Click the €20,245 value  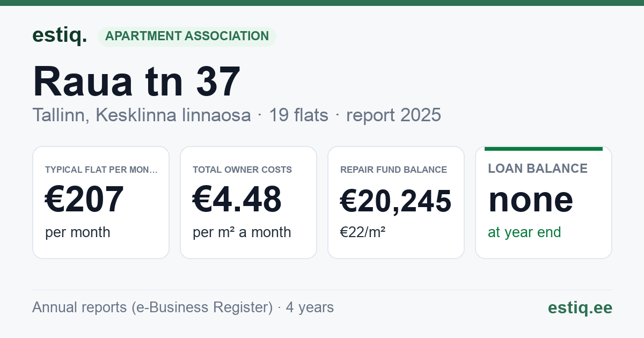(396, 201)
